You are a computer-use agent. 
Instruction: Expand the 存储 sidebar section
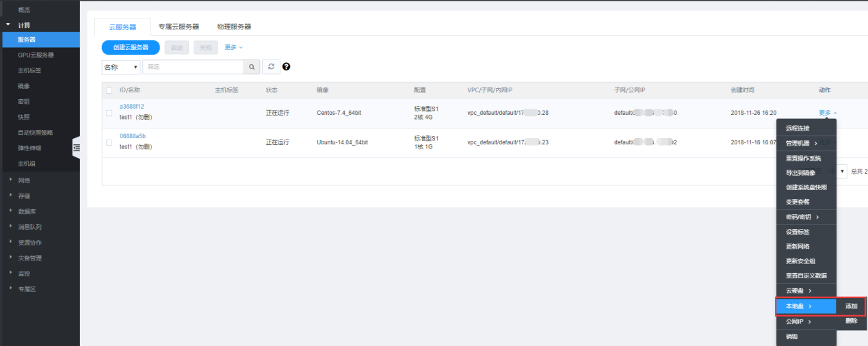coord(24,196)
